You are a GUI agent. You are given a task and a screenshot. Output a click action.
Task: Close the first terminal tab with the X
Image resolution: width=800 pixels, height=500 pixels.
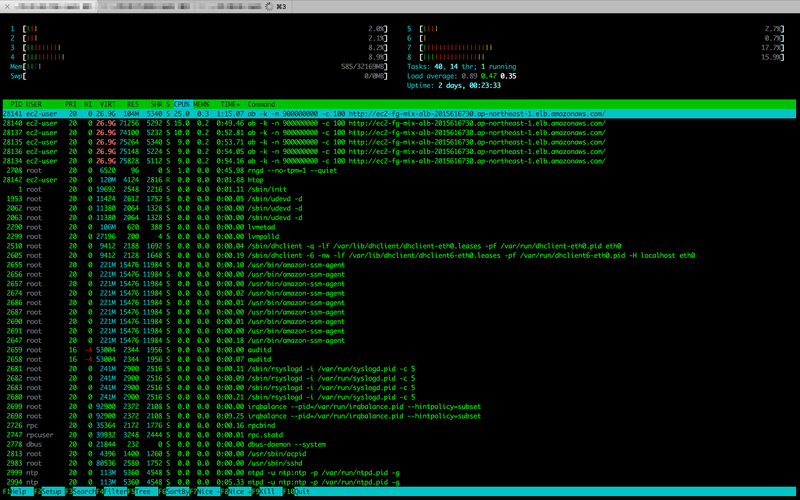[7, 7]
